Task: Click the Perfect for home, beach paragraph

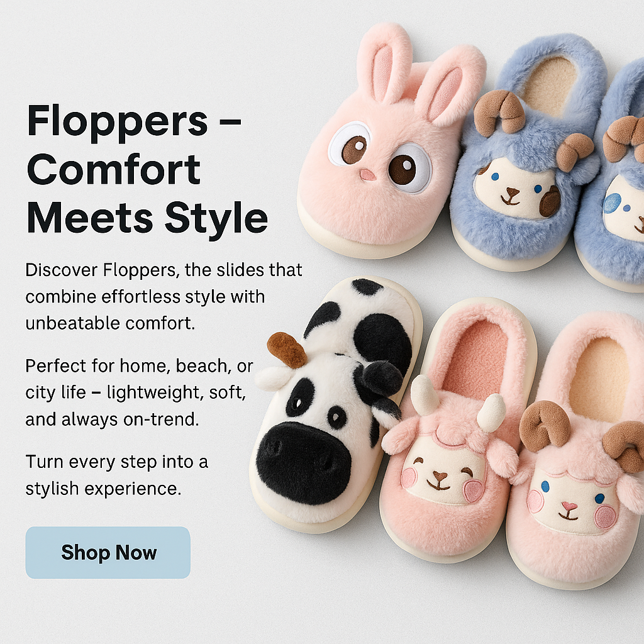Action: (139, 392)
